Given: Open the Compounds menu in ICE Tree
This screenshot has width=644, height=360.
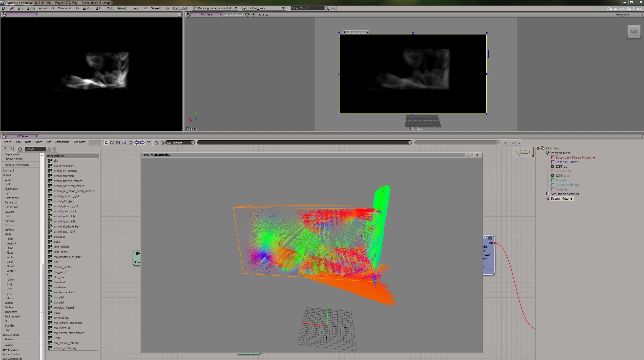Looking at the screenshot, I should (62, 142).
